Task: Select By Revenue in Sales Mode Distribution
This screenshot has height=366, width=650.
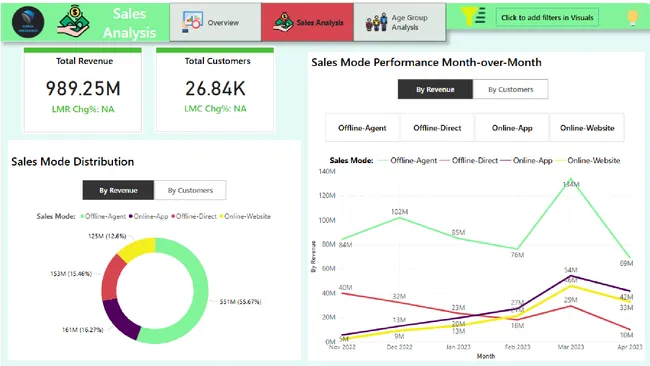Action: click(x=118, y=190)
